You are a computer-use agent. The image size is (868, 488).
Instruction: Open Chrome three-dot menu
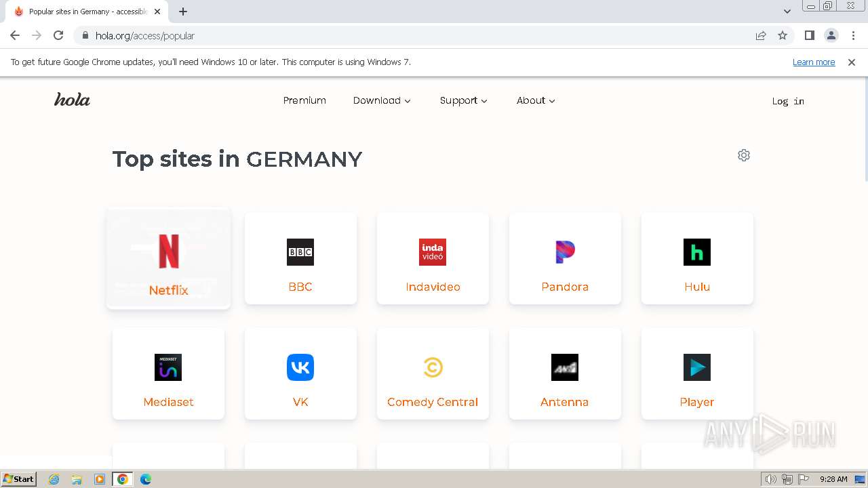coord(853,35)
